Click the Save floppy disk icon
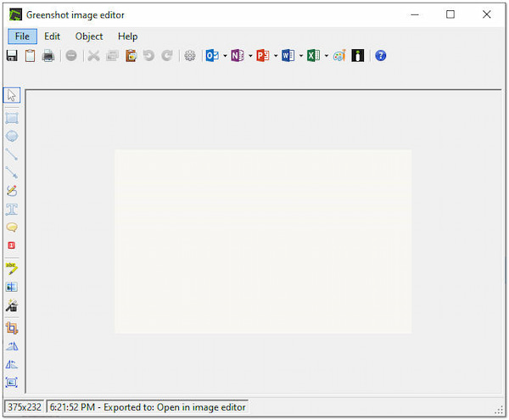Viewport: 509px width, 420px height. (12, 56)
